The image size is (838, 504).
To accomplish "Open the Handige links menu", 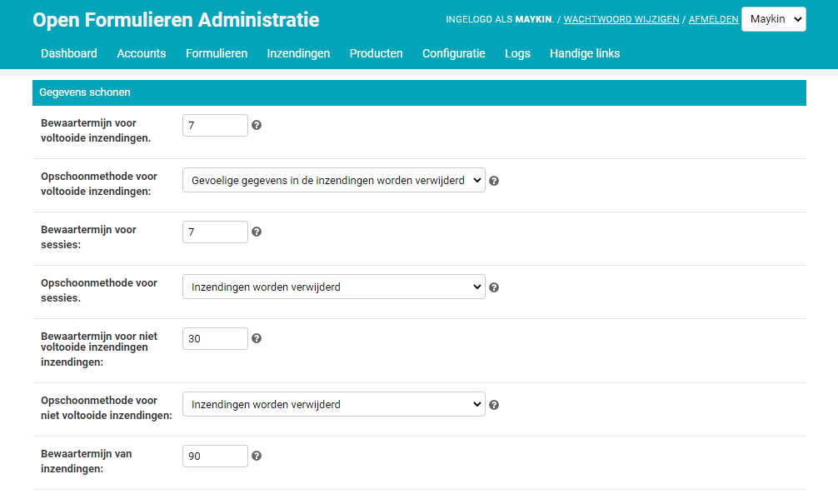I will [585, 53].
